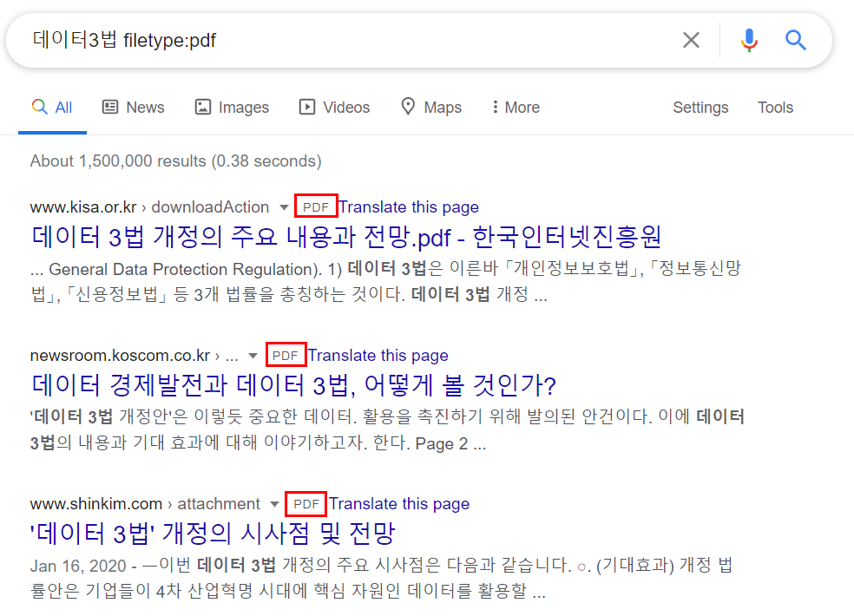This screenshot has width=854, height=616.
Task: Open the Videos tab
Action: pyautogui.click(x=334, y=108)
